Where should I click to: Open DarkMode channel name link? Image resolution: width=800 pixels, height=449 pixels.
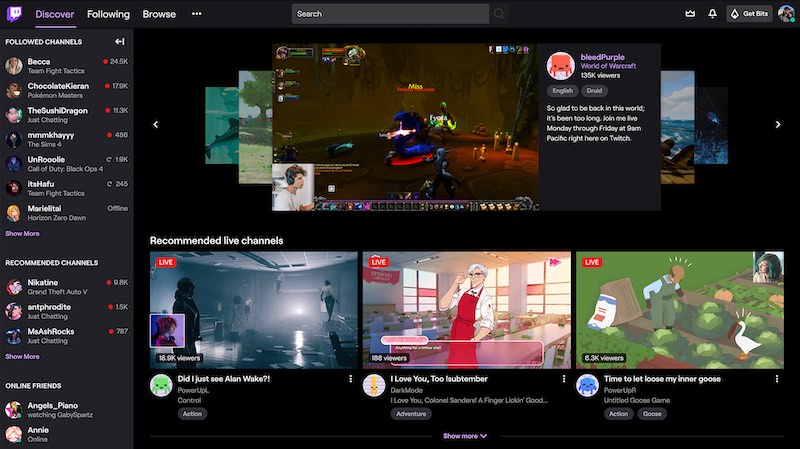click(x=407, y=390)
